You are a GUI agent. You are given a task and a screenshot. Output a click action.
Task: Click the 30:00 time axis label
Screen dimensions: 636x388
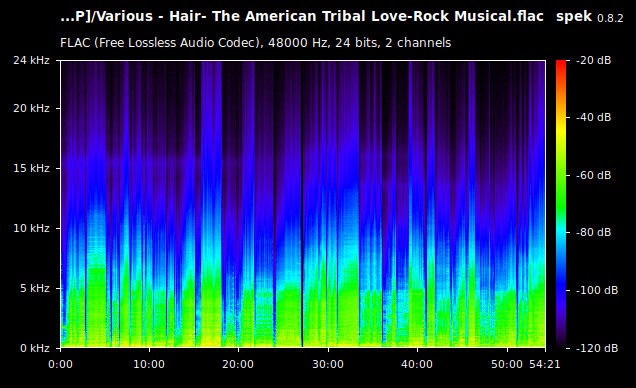click(328, 364)
